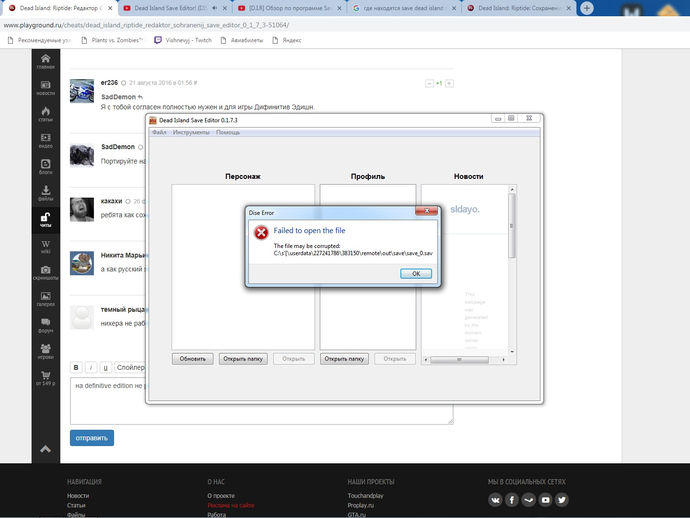Open the VK social icon in footer
Viewport: 690px width, 518px height.
pos(495,500)
